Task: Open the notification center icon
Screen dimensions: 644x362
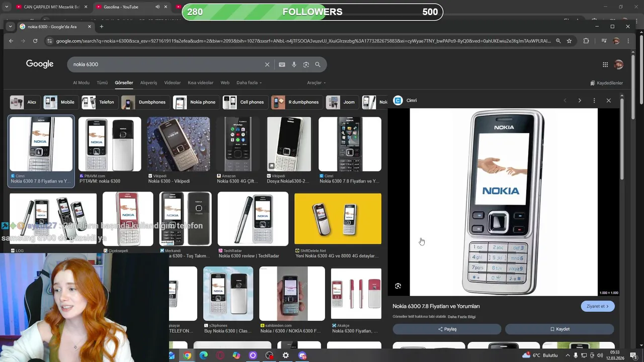Action: [x=634, y=355]
